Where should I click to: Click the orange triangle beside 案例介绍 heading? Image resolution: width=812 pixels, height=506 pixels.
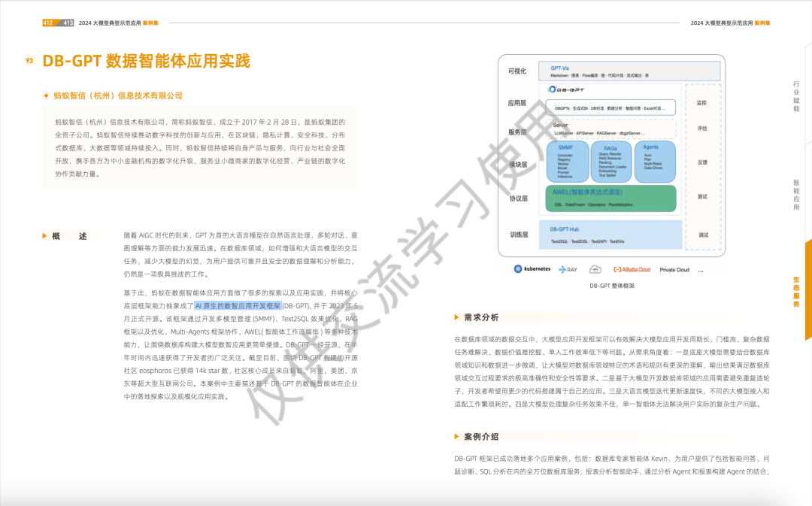[457, 437]
